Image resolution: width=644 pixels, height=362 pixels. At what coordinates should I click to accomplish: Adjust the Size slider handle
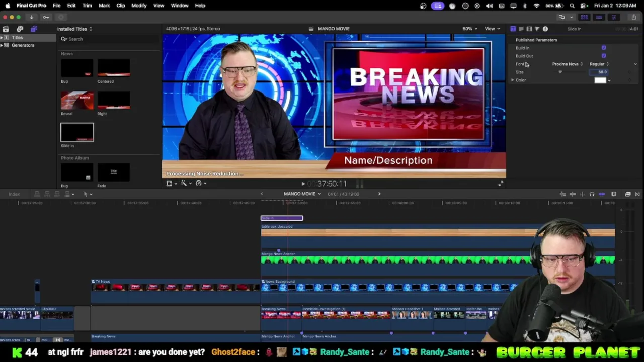pos(560,72)
